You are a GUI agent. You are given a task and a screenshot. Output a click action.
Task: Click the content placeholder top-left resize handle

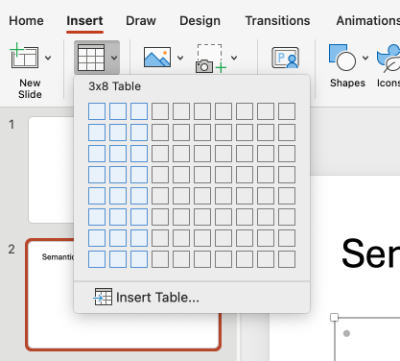[334, 317]
